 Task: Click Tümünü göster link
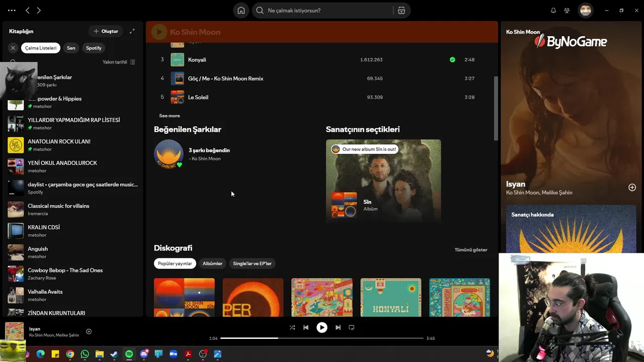[471, 250]
